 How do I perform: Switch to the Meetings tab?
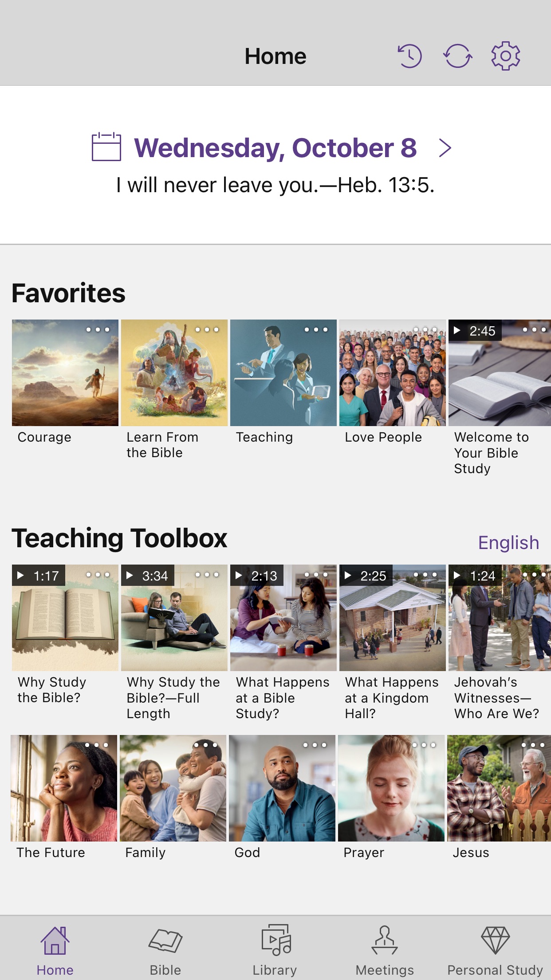385,951
